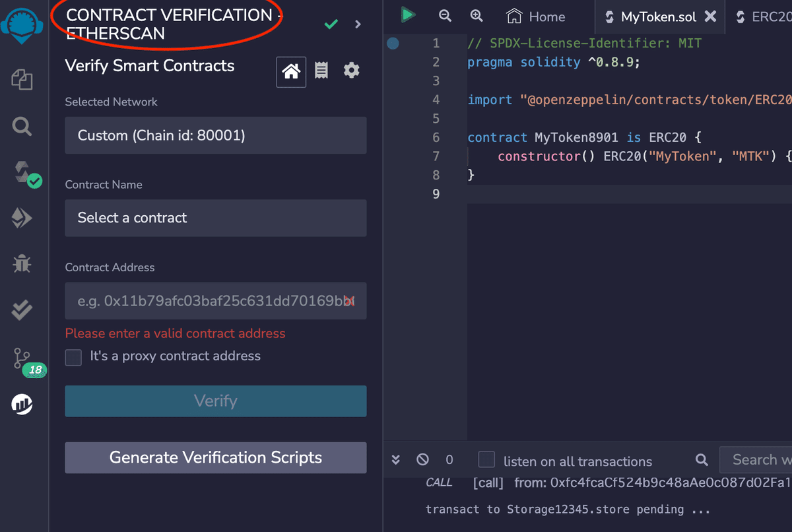Viewport: 792px width, 532px height.
Task: Open the Search in files sidebar icon
Action: [22, 126]
